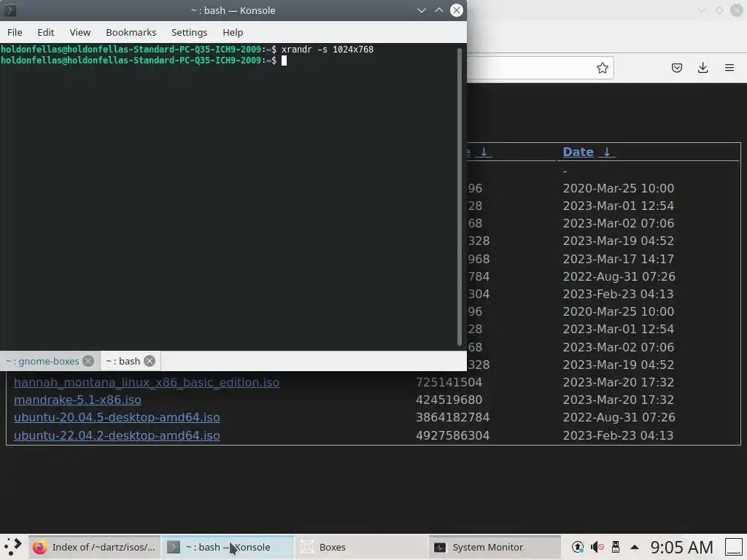The height and width of the screenshot is (560, 747).
Task: Click the date 2023-Feb-23 04:13 in ubuntu-22.04.2 row
Action: click(x=618, y=436)
